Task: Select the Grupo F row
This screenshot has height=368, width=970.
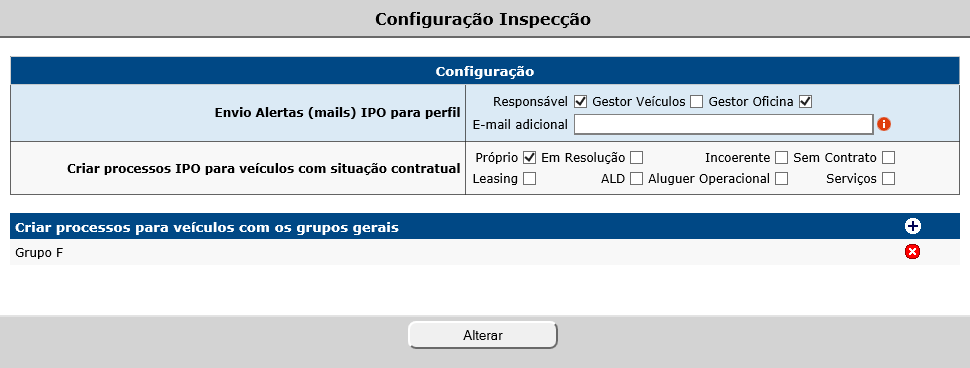Action: click(484, 252)
